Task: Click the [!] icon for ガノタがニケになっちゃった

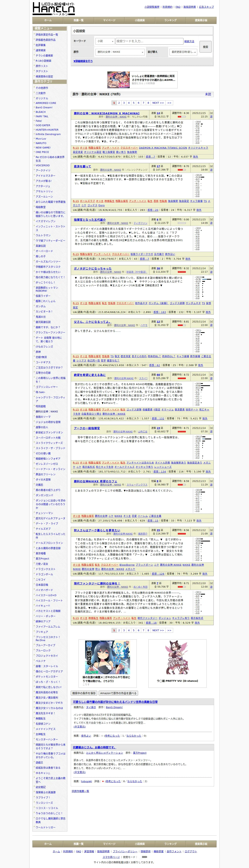Action: pyautogui.click(x=211, y=268)
